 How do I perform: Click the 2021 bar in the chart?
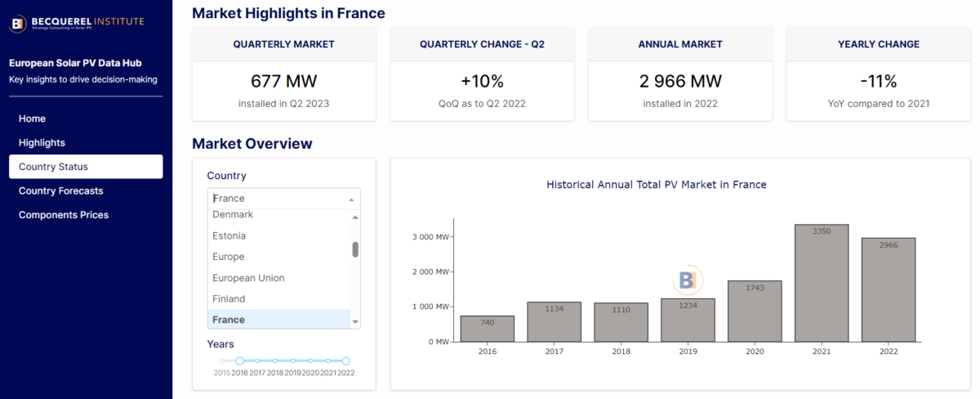point(822,283)
